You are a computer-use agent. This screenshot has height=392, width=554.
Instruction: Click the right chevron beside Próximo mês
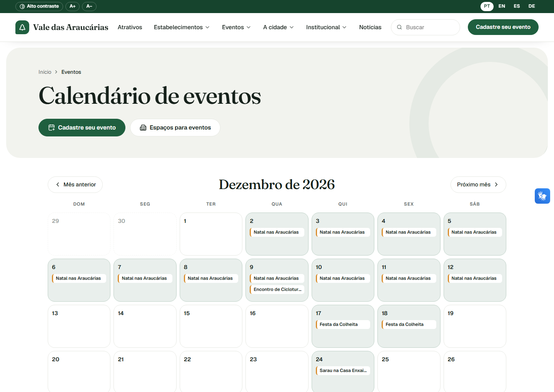tap(496, 184)
